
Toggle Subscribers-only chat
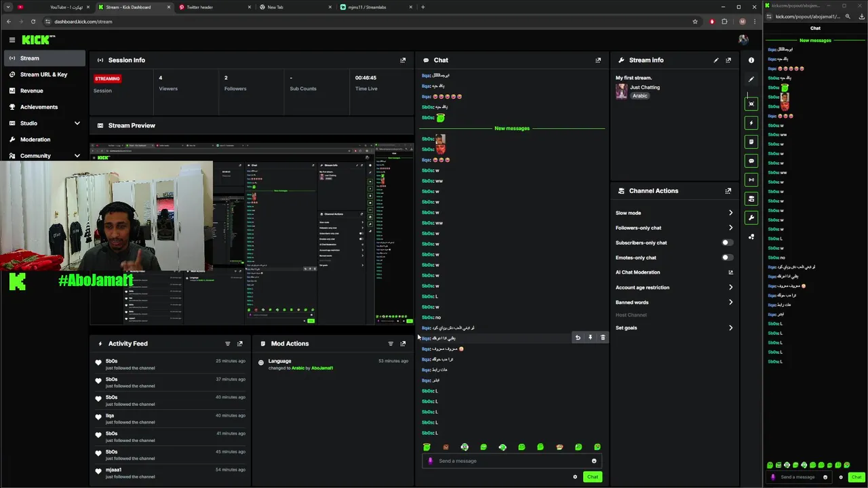[727, 243]
